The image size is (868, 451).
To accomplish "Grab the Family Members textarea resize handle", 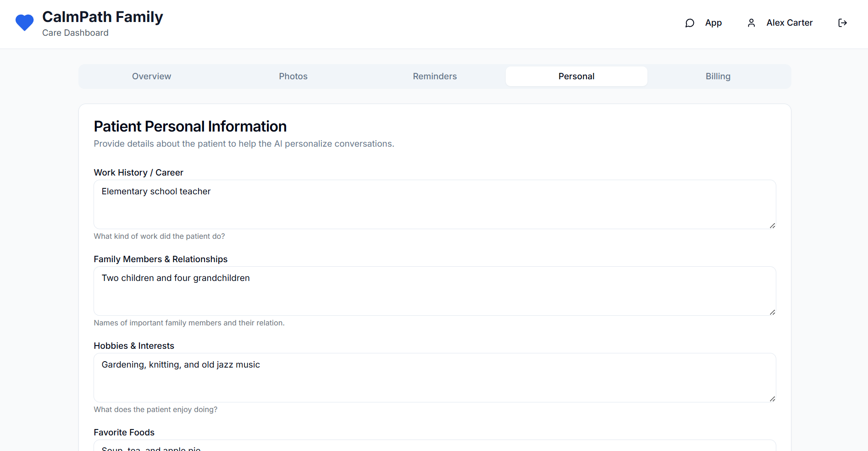I will [x=772, y=312].
